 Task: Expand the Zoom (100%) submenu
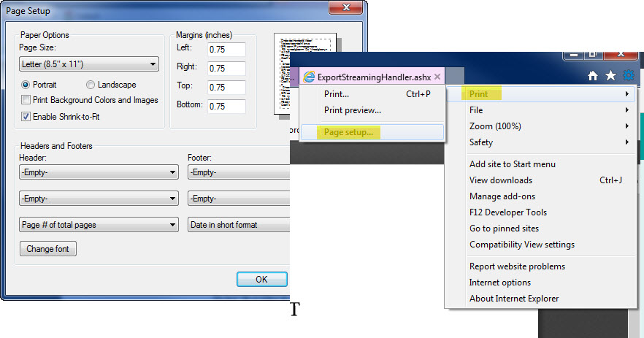[x=541, y=126]
